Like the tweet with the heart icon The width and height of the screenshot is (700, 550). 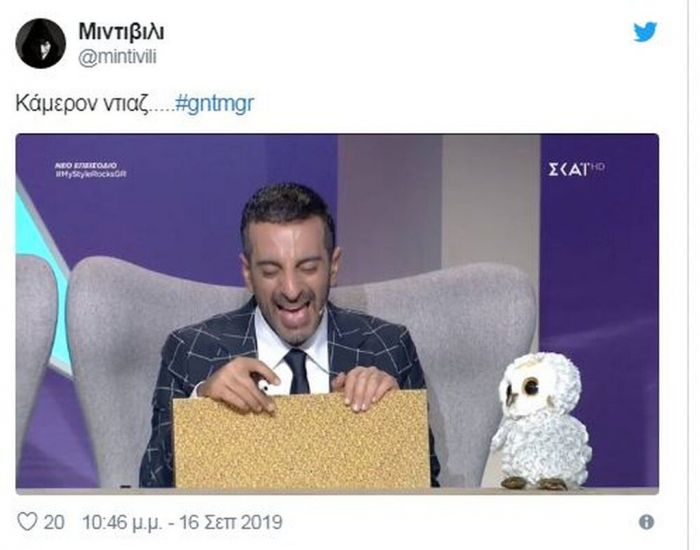point(27,521)
